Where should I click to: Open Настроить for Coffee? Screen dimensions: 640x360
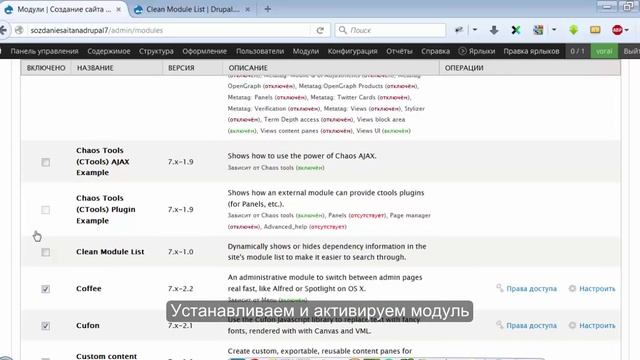coord(597,289)
